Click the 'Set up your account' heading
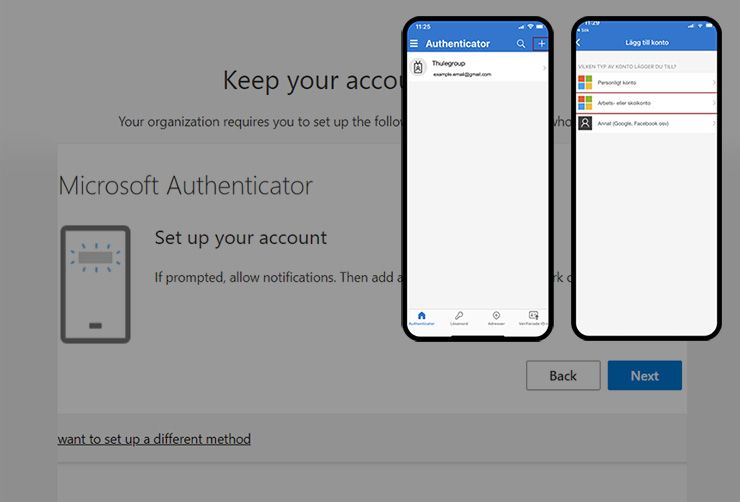Image resolution: width=740 pixels, height=502 pixels. [x=241, y=238]
